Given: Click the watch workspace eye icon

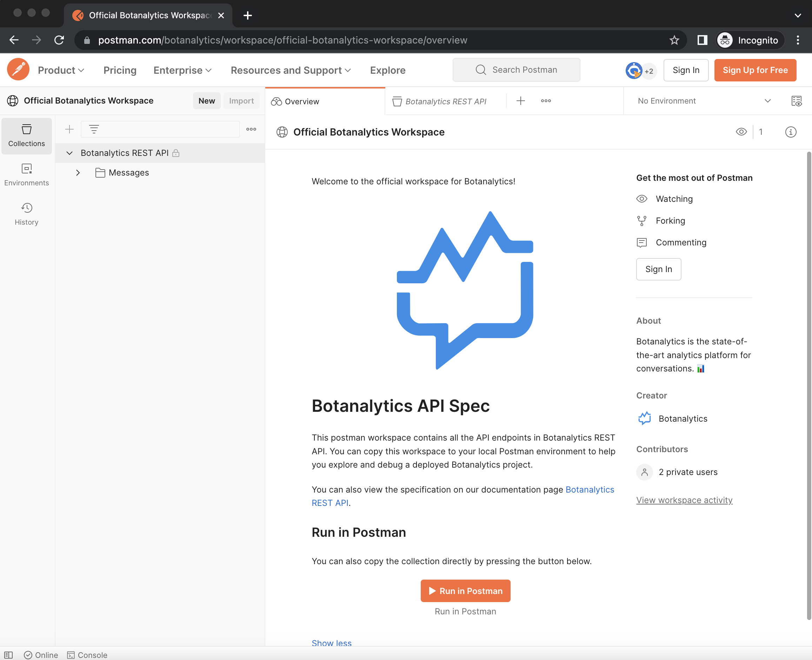Looking at the screenshot, I should point(741,132).
